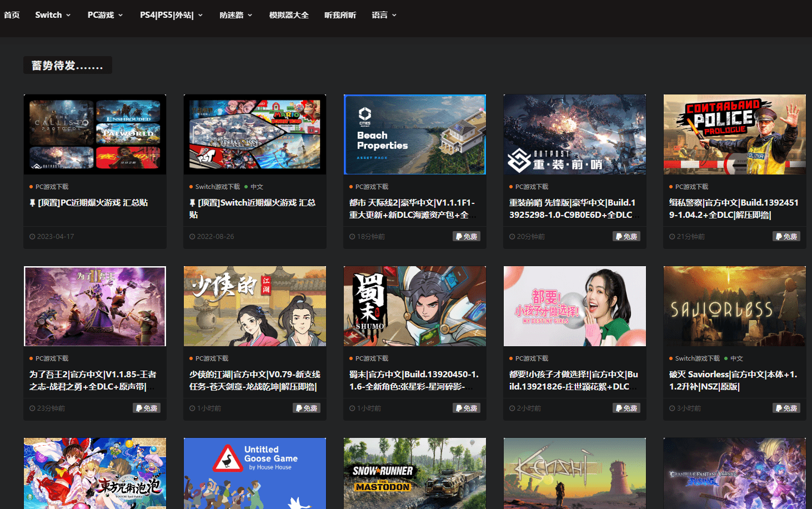The height and width of the screenshot is (509, 812).
Task: Open the 都市 天际线2 post link
Action: 414,208
